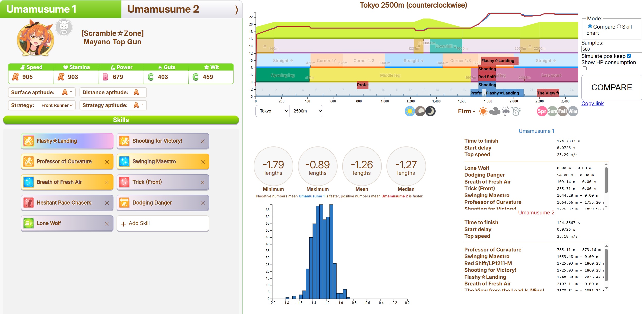Open the Tokyo racecourse dropdown
The image size is (644, 314).
pos(272,111)
